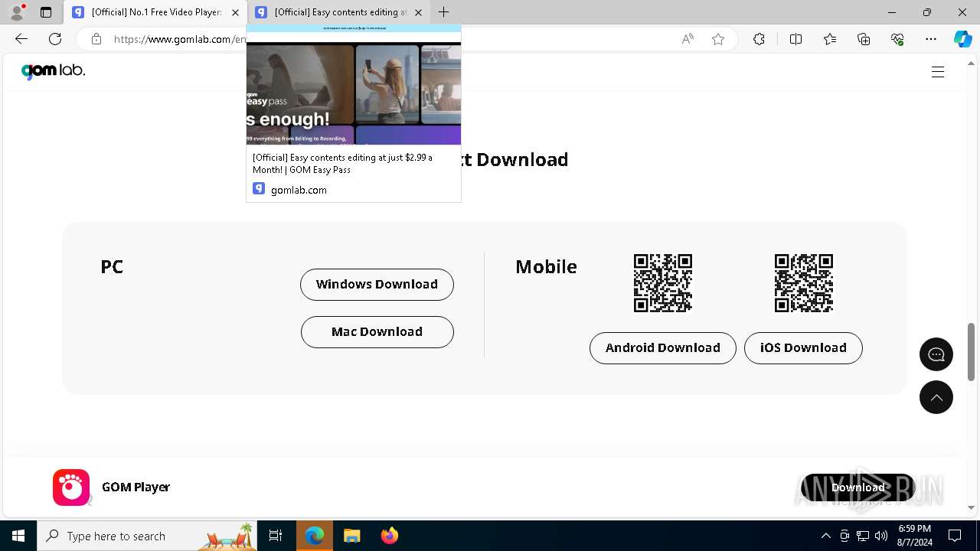Add page to favorites star

click(x=718, y=39)
